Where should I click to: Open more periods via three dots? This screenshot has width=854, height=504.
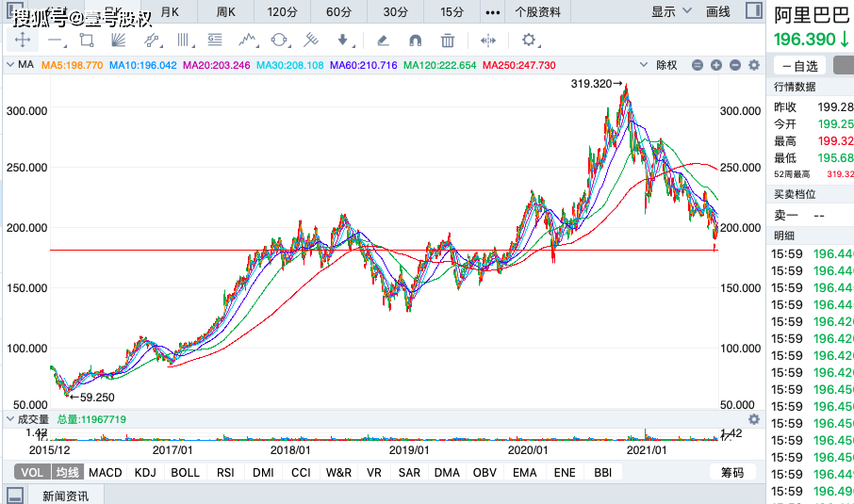pos(492,12)
